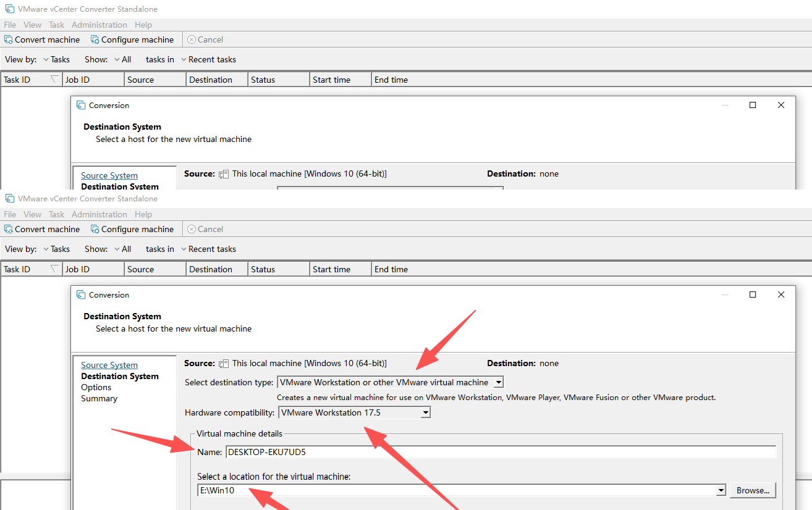
Task: Expand the virtual machine location dropdown arrow
Action: click(721, 490)
